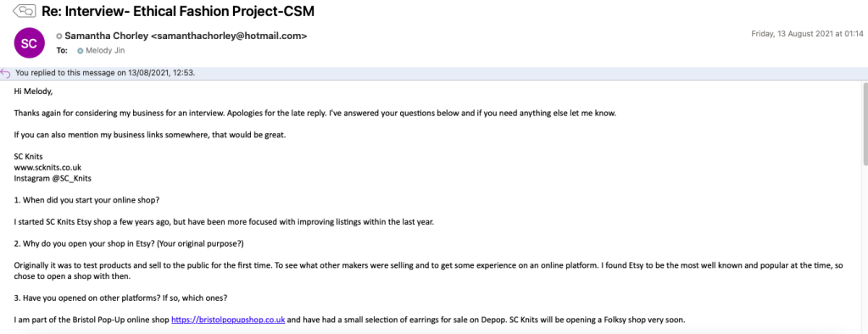868x334 pixels.
Task: Select sender Samantha Chorley's name and email
Action: tap(186, 36)
